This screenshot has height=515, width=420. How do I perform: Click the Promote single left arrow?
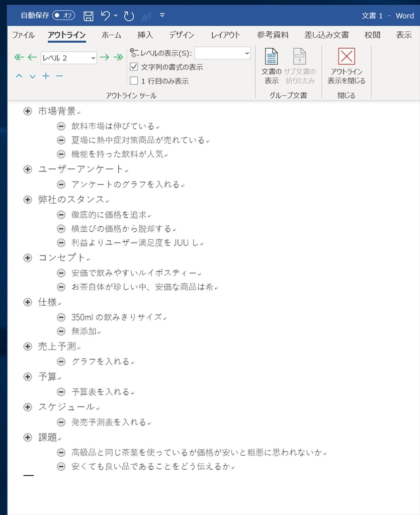[x=32, y=57]
